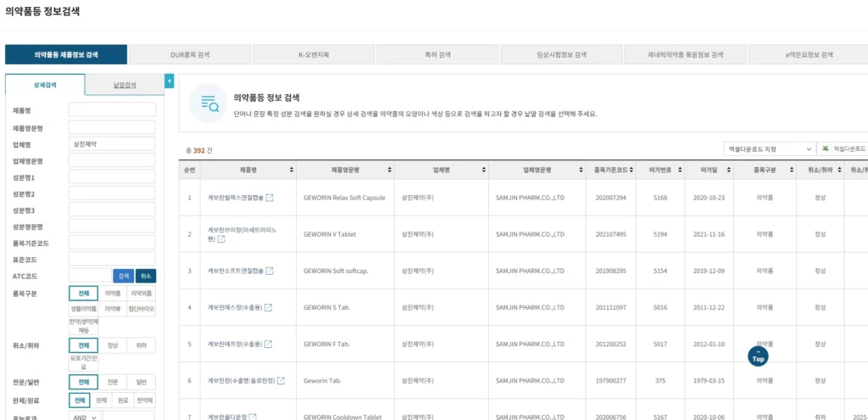868x420 pixels.
Task: Select 취하 option under 취소/취하
Action: [x=142, y=345]
